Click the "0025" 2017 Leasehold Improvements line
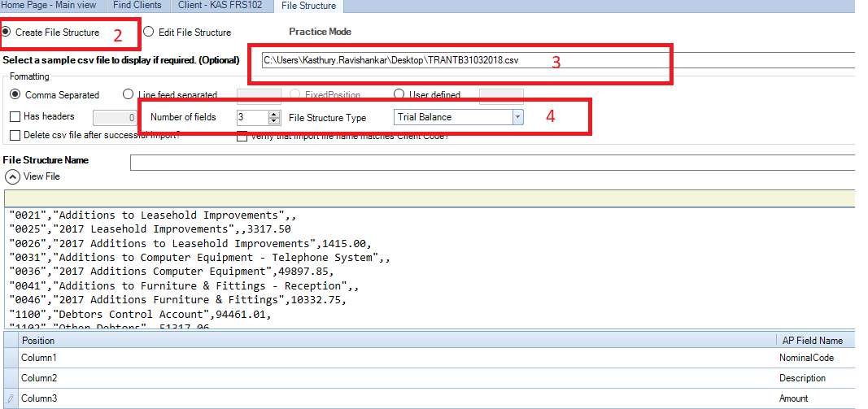The width and height of the screenshot is (868, 409). [x=150, y=229]
